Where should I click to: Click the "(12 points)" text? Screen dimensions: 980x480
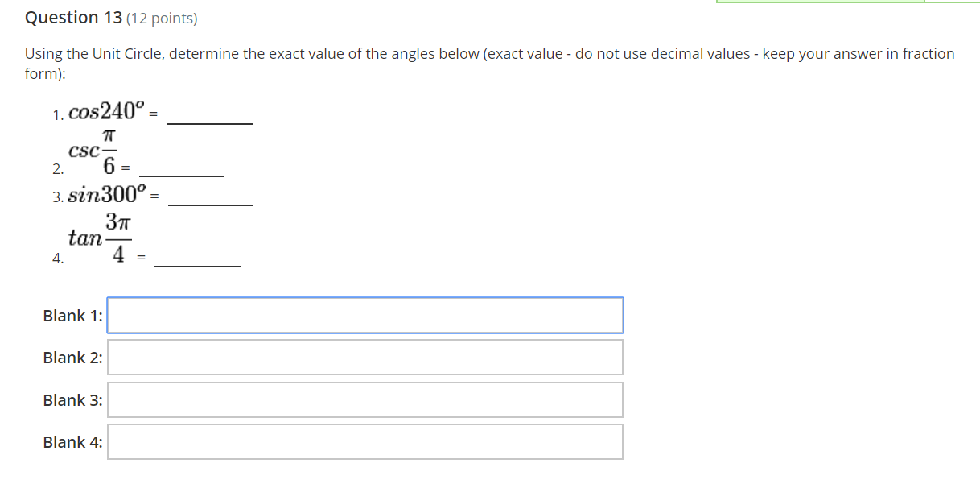(162, 18)
